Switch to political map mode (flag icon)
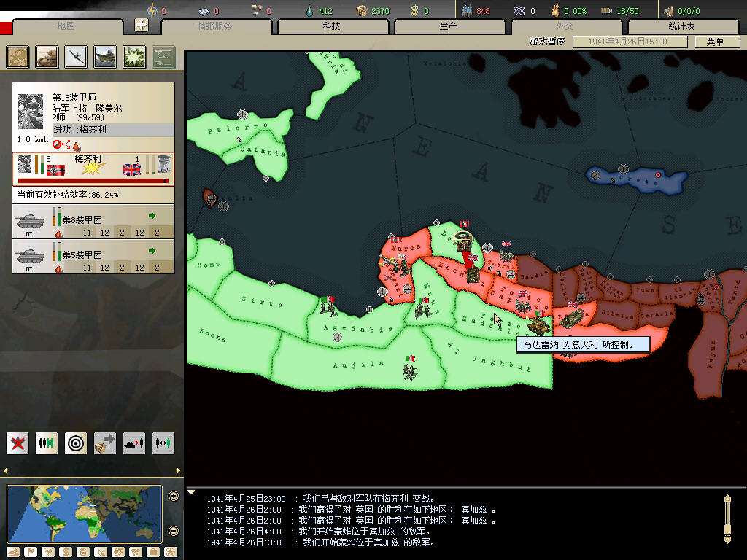 point(31,552)
